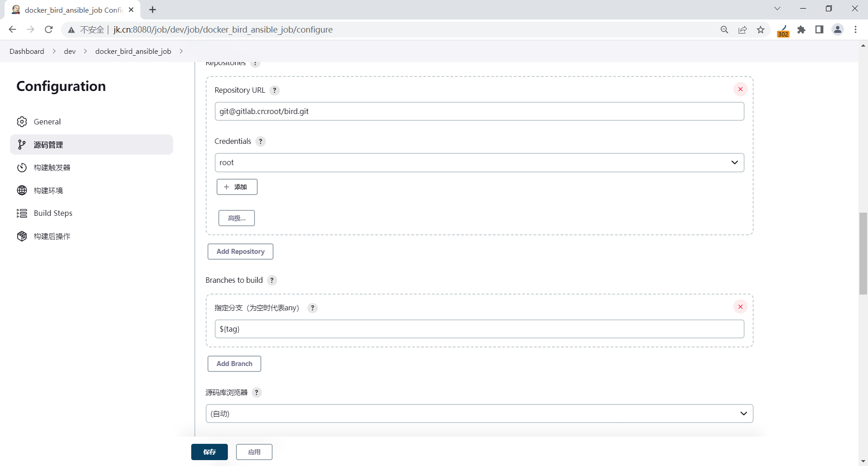Open the 构建后操作 cube icon
The width and height of the screenshot is (868, 466).
click(x=22, y=236)
